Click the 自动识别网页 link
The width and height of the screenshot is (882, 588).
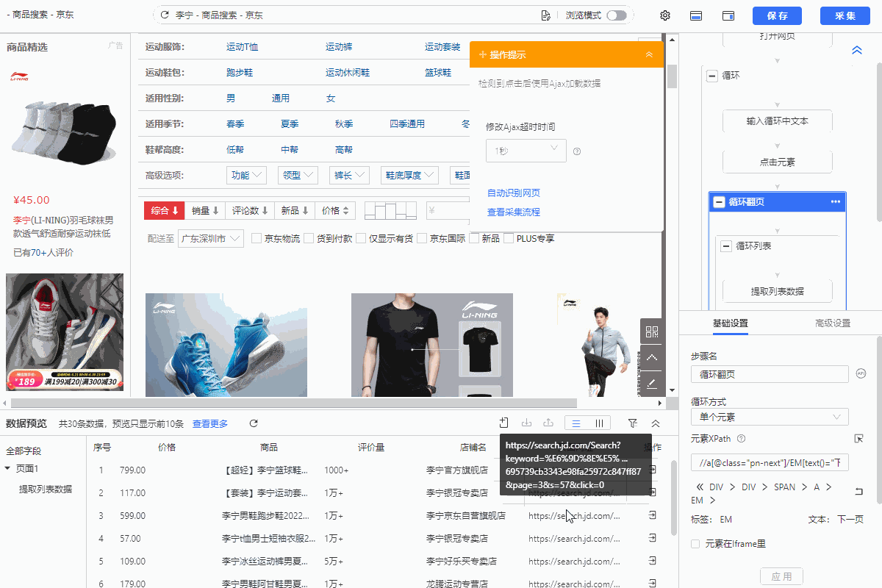[514, 193]
